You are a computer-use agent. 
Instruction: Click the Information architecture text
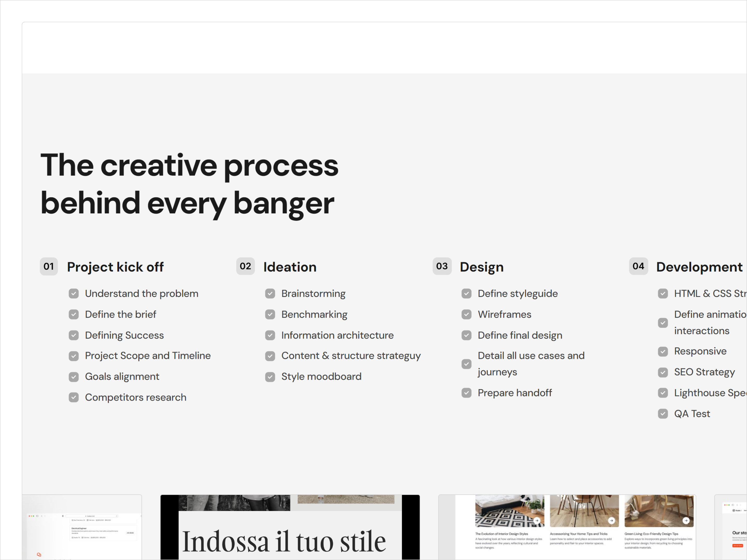(x=337, y=335)
